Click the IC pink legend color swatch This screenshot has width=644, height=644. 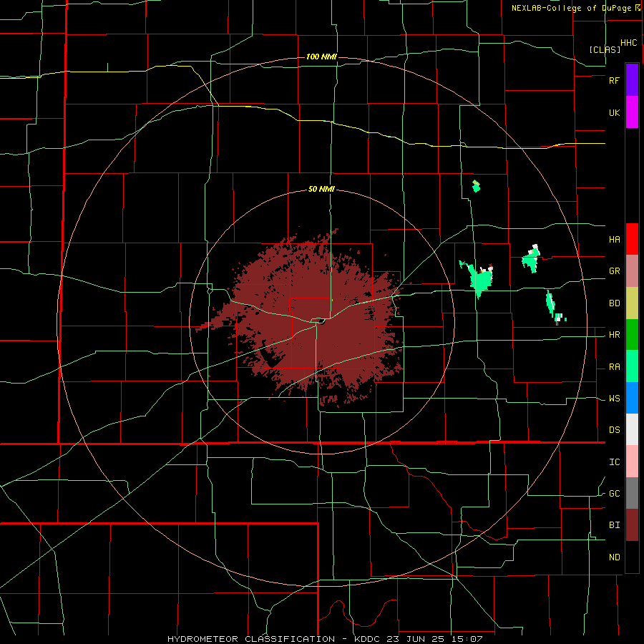(x=632, y=462)
